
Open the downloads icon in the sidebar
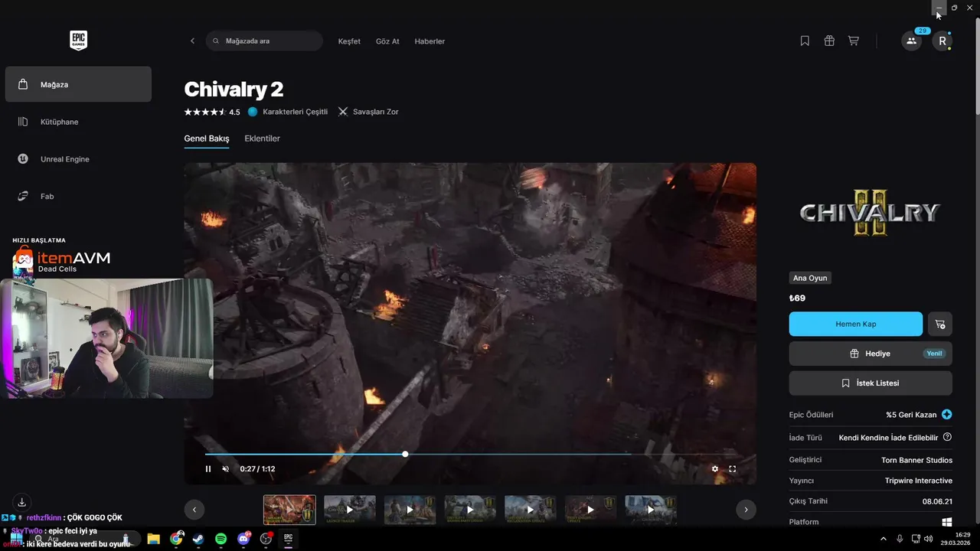click(x=22, y=502)
